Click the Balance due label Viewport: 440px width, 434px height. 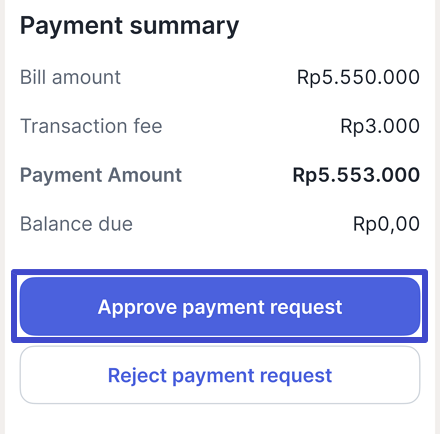[x=76, y=224]
